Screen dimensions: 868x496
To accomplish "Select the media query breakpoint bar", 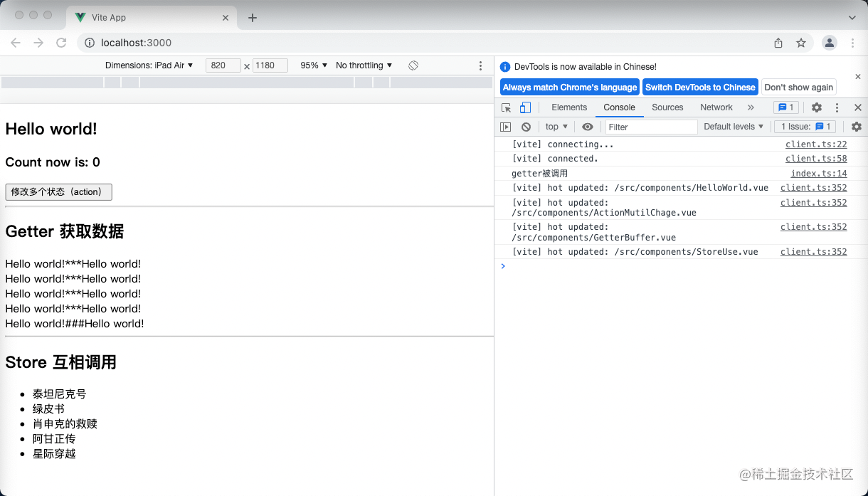I will pyautogui.click(x=247, y=83).
